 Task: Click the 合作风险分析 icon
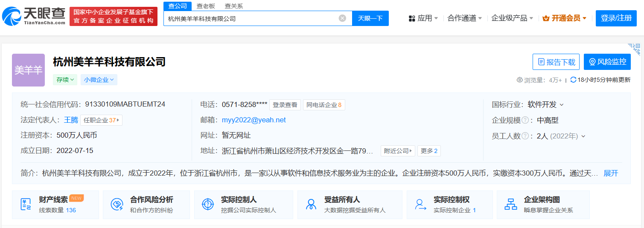tap(117, 205)
